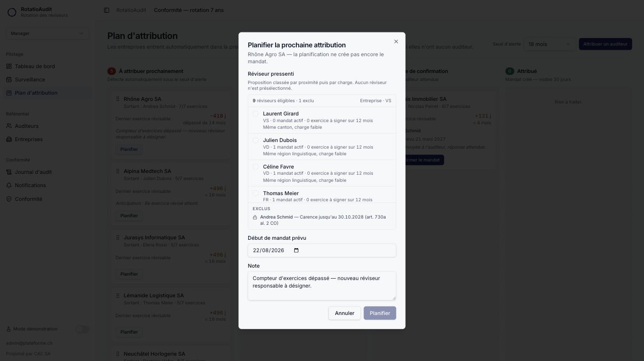Click the Journal d'audit sidebar icon
644x361 pixels.
[9, 172]
